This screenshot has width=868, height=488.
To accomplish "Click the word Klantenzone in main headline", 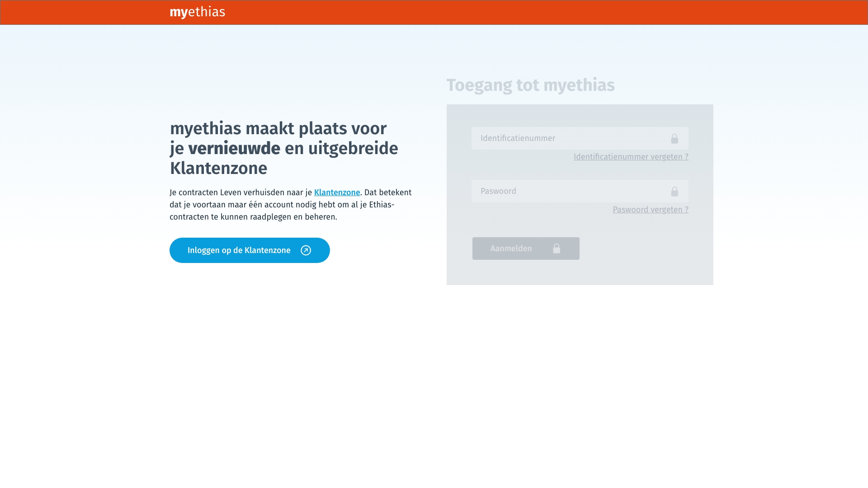I will (x=218, y=168).
